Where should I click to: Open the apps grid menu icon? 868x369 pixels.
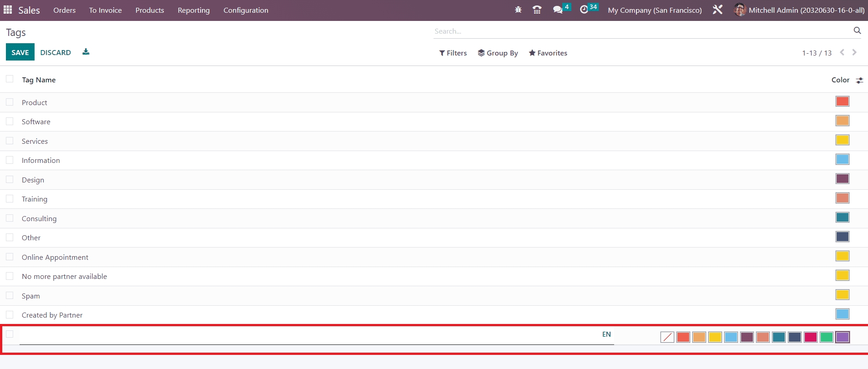[x=8, y=10]
